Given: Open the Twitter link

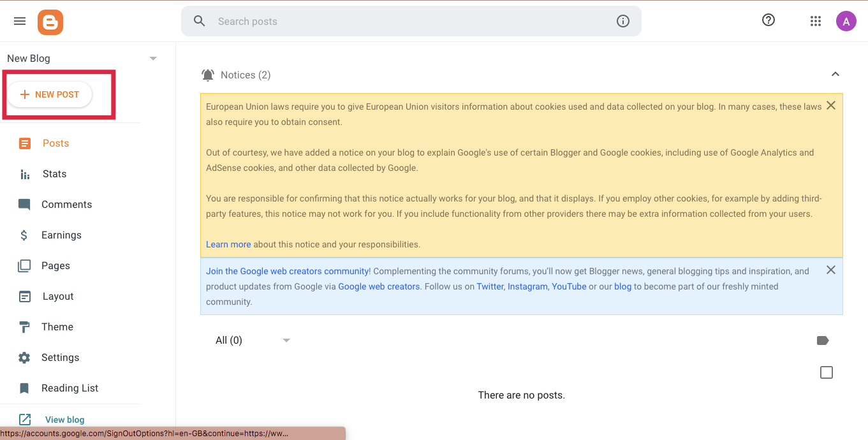Looking at the screenshot, I should (490, 286).
